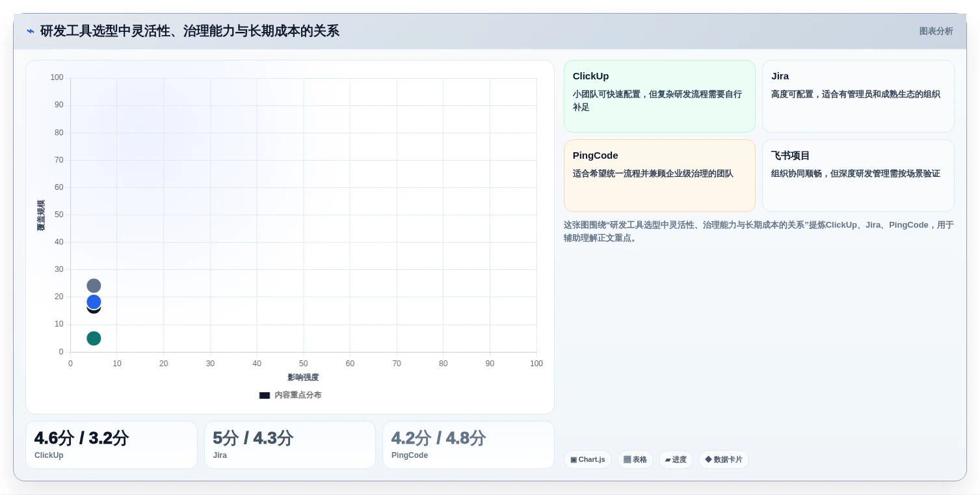Click the chart title 研发工具选型中灵活性 heading
Viewport: 980px width, 495px height.
tap(189, 31)
